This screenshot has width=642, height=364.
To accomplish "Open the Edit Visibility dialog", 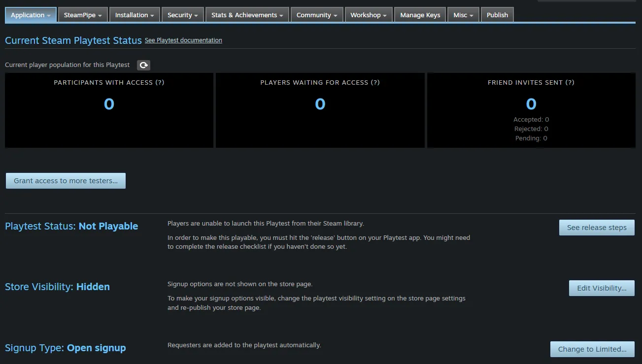I will tap(602, 288).
